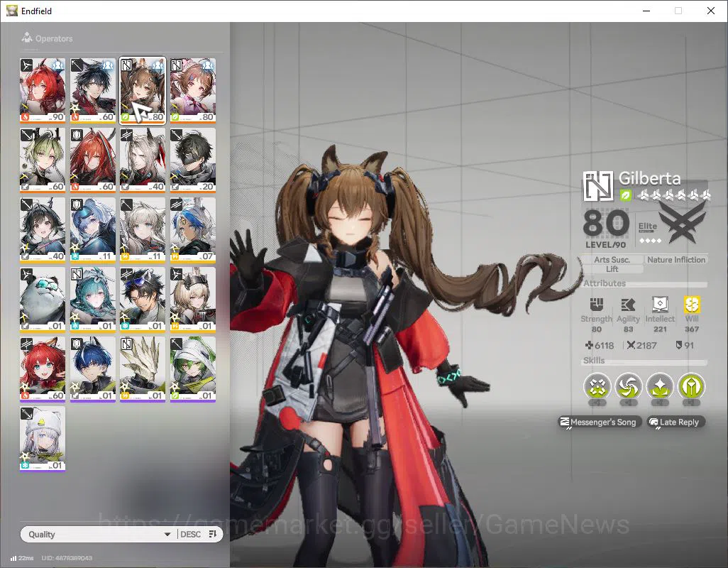
Task: Toggle the DESC sort order
Action: click(x=199, y=534)
